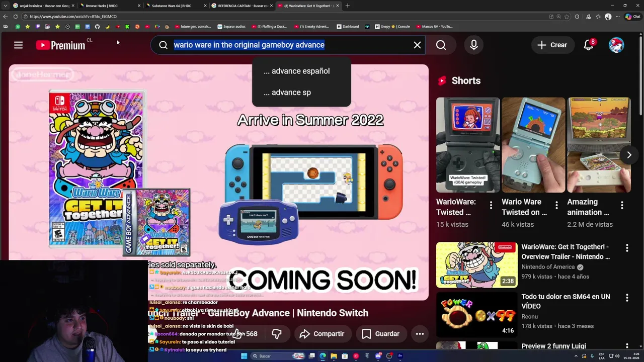
Task: Open the 'Marcos RV - YouTu...' bookmark
Action: tap(434, 27)
